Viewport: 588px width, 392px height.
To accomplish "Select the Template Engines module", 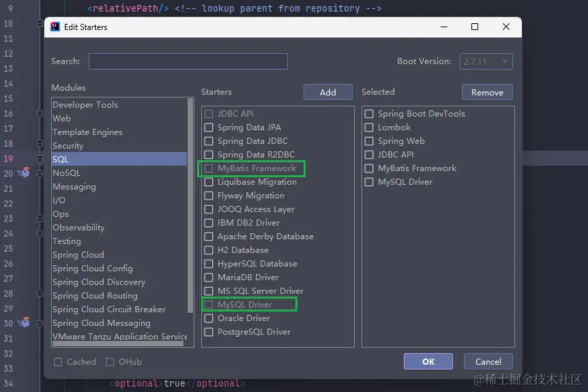I will click(x=119, y=132).
